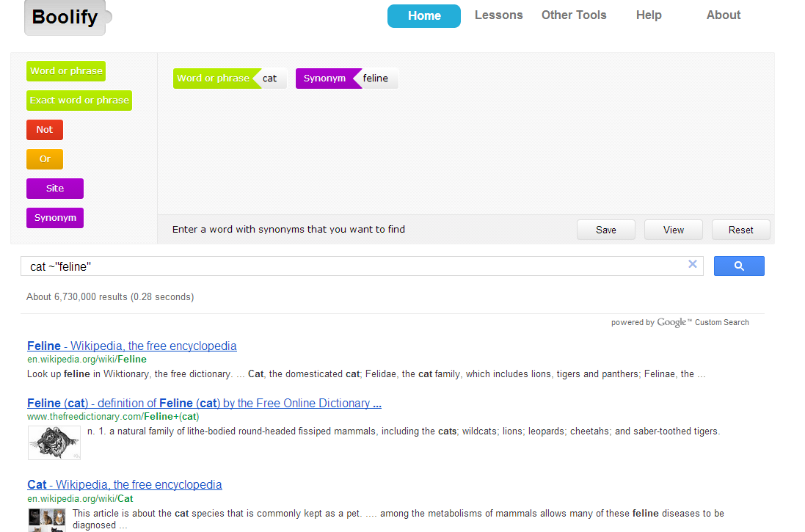Click the tiger thumbnail image
This screenshot has height=532, width=805.
[x=54, y=442]
